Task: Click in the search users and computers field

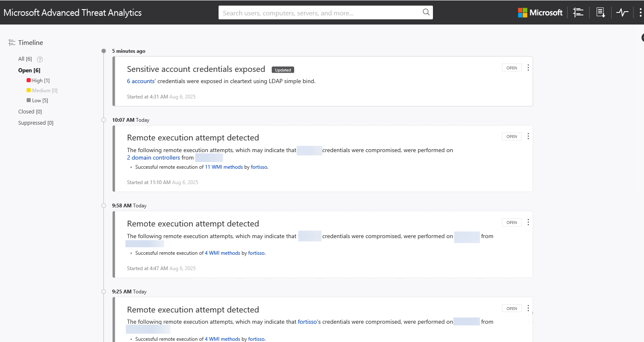Action: [320, 13]
